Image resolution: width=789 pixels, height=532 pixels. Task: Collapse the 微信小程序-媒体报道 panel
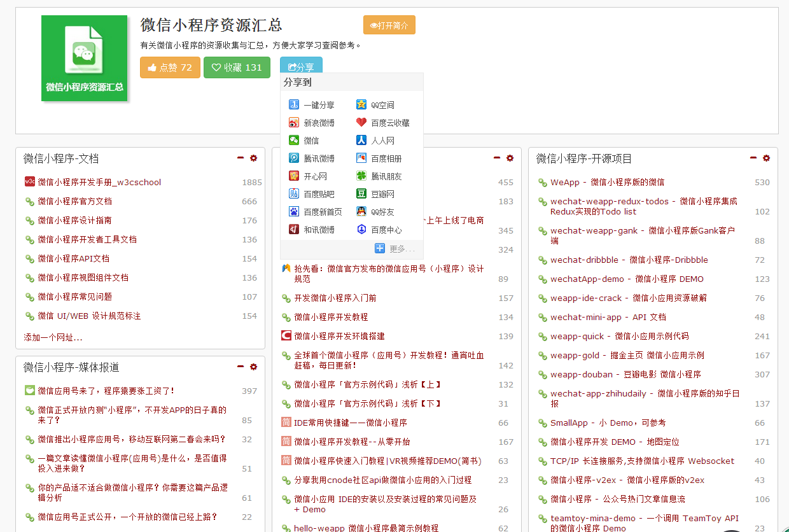click(x=241, y=367)
